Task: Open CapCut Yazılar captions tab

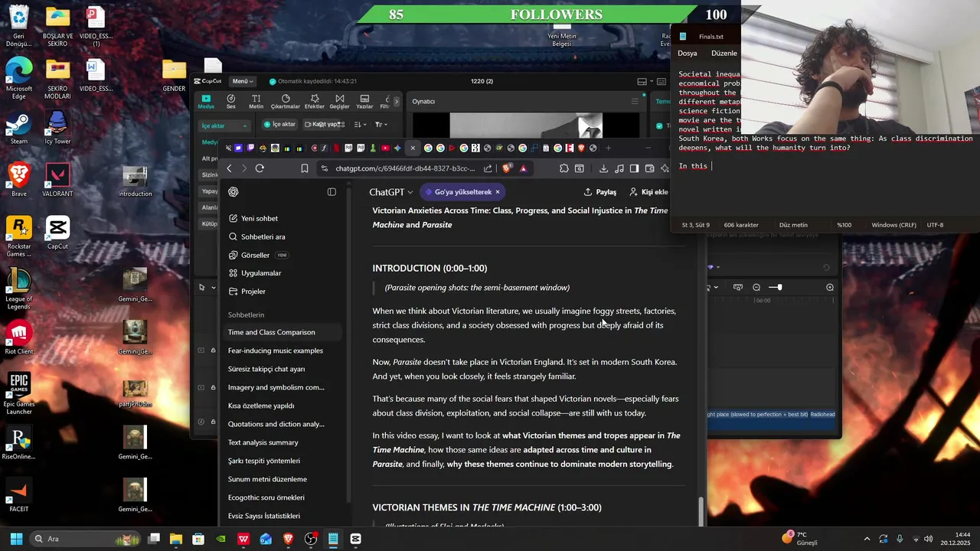Action: click(x=365, y=102)
